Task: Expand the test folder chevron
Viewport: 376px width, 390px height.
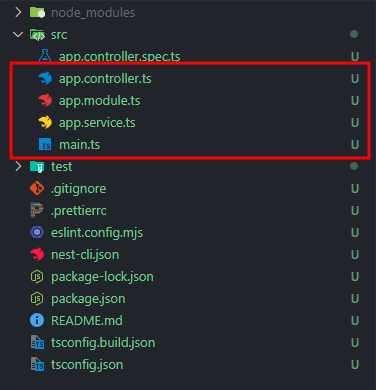Action: click(x=18, y=166)
